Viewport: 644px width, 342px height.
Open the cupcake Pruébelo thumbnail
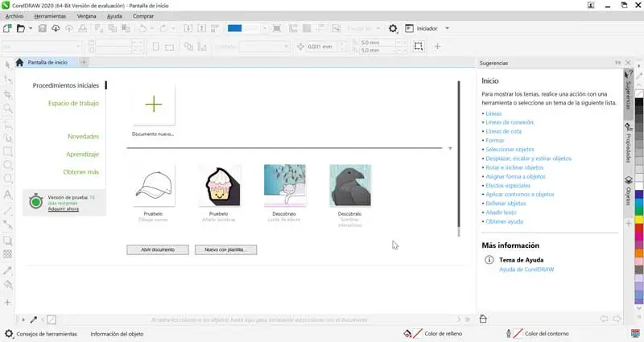219,185
